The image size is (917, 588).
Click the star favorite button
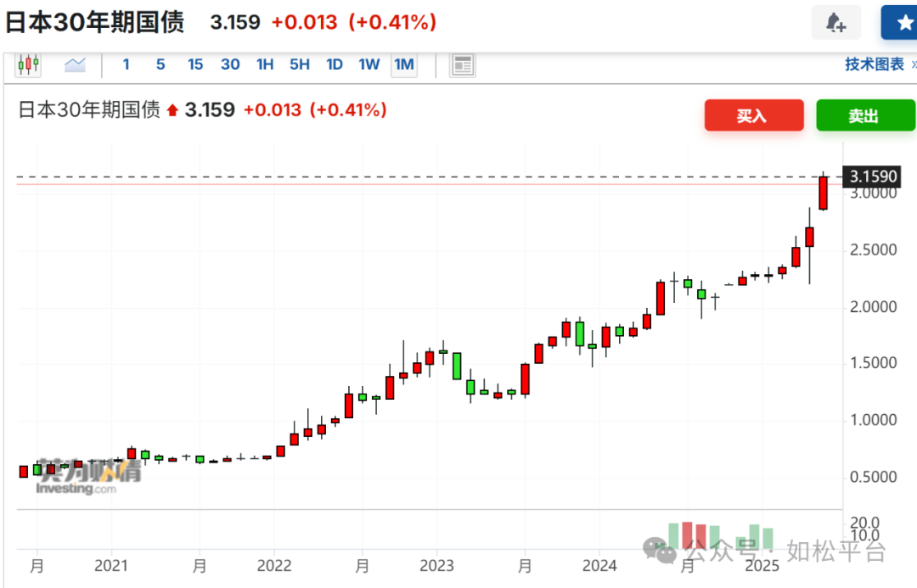pyautogui.click(x=903, y=23)
